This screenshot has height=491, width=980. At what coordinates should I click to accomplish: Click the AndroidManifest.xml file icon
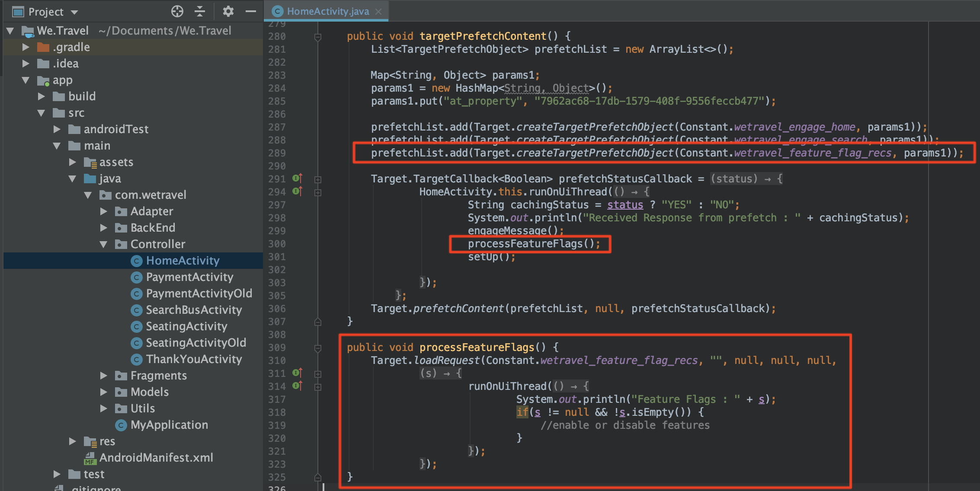click(x=90, y=458)
